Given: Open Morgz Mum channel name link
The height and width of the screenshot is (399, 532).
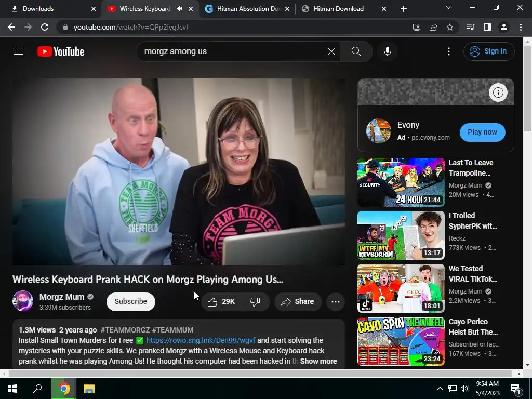Looking at the screenshot, I should [62, 297].
